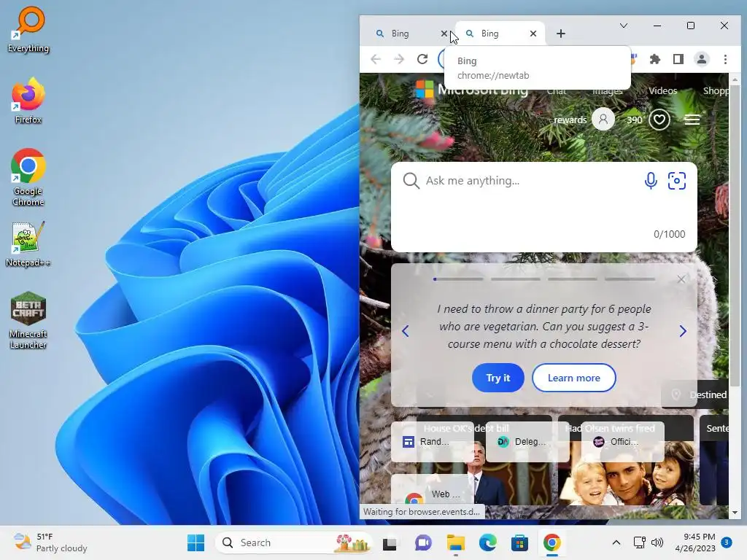Select the first carousel progress indicator
The width and height of the screenshot is (747, 560).
458,279
